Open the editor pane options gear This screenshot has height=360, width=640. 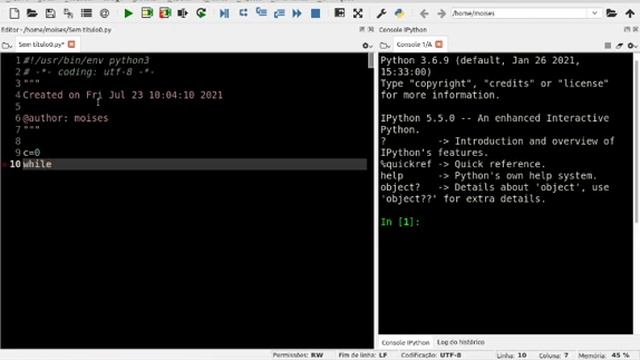367,46
